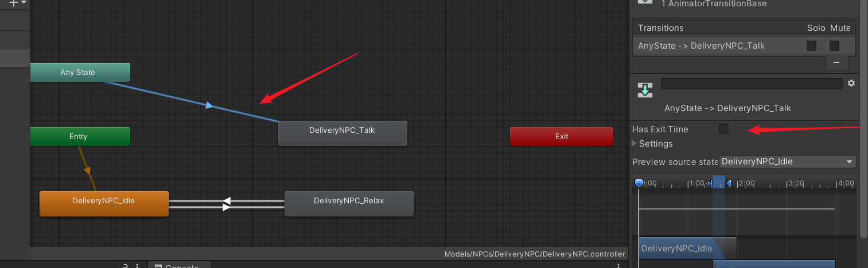Open the dropdown arrow next to the plus icon
The height and width of the screenshot is (268, 868).
(x=24, y=3)
